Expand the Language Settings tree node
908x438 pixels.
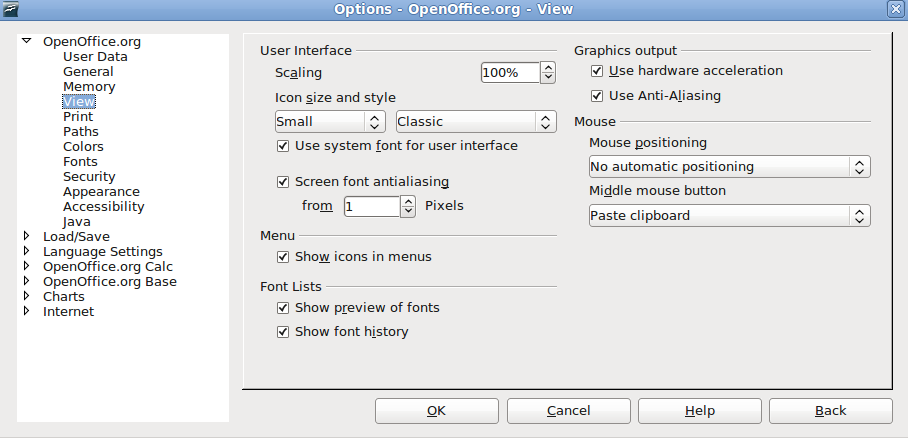26,251
